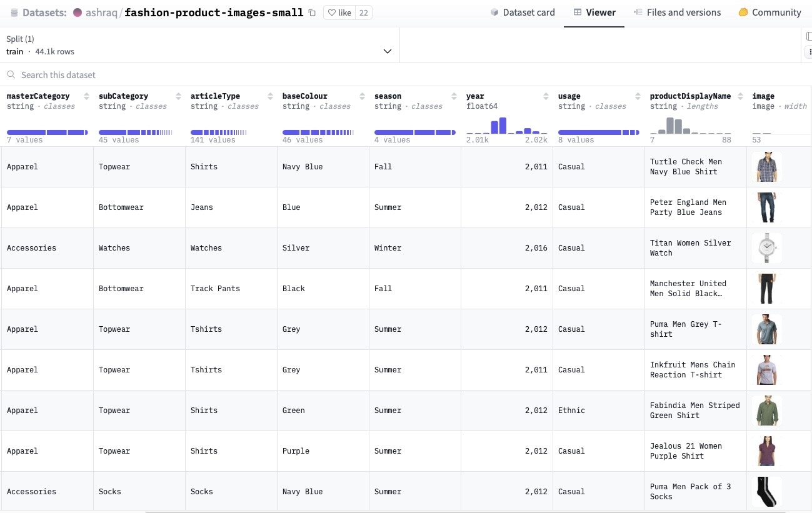This screenshot has width=812, height=513.
Task: Open fashion-product-images-small dataset link
Action: [x=214, y=12]
